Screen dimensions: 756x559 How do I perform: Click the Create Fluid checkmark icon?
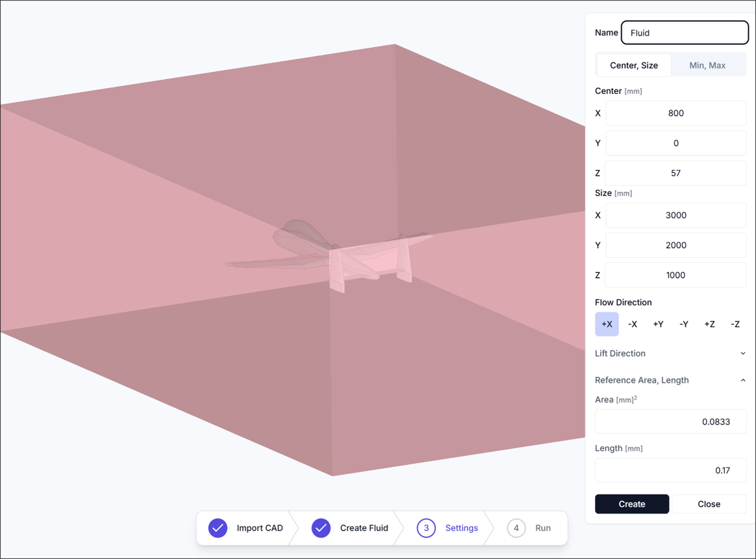click(x=321, y=528)
